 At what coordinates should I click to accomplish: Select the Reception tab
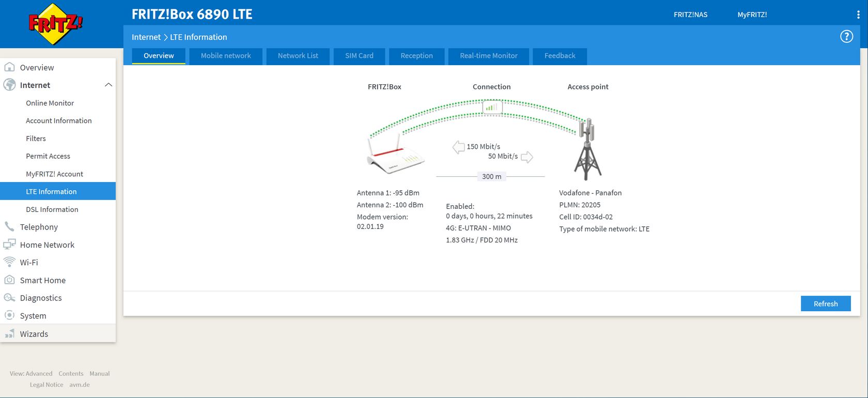tap(416, 56)
